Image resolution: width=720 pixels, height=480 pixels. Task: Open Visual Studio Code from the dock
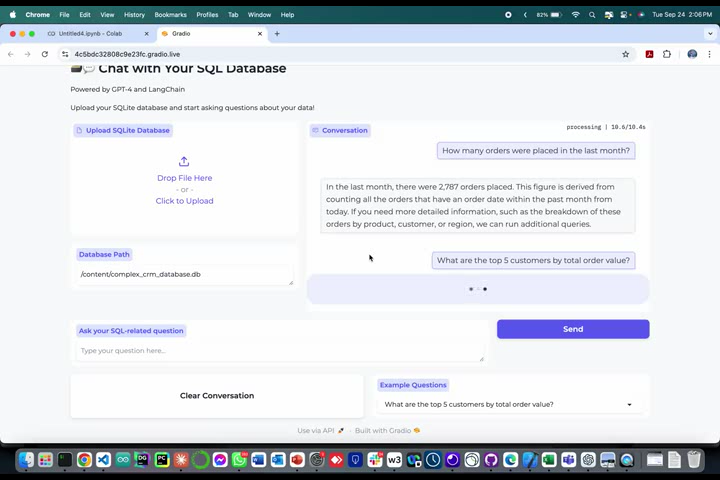(x=104, y=460)
